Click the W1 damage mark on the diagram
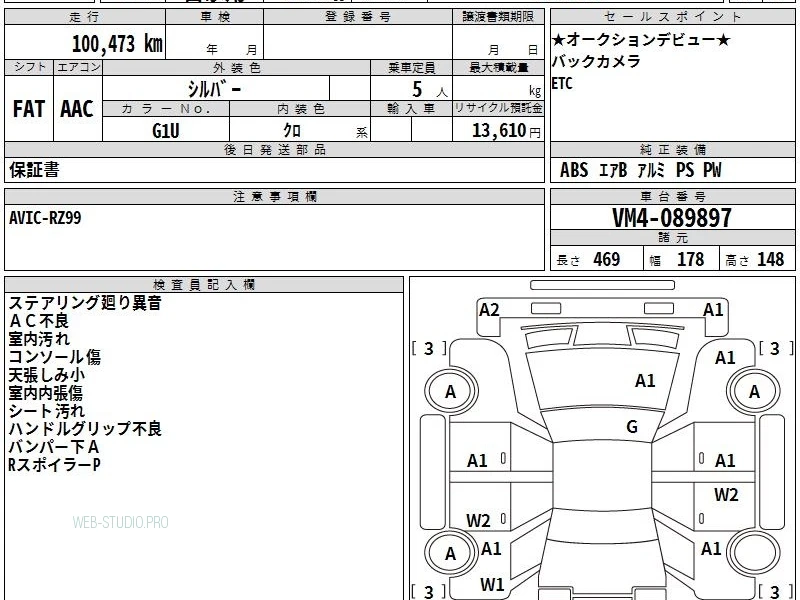800x600 pixels. click(492, 585)
